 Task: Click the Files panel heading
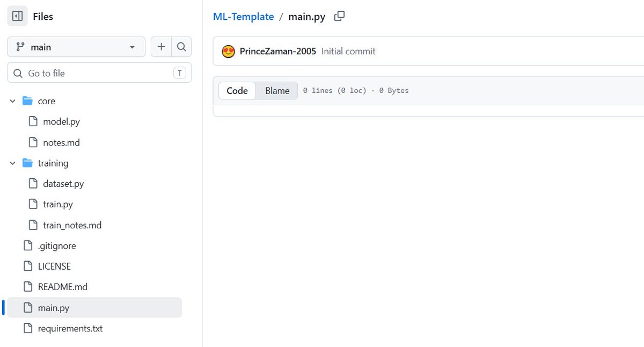[43, 17]
